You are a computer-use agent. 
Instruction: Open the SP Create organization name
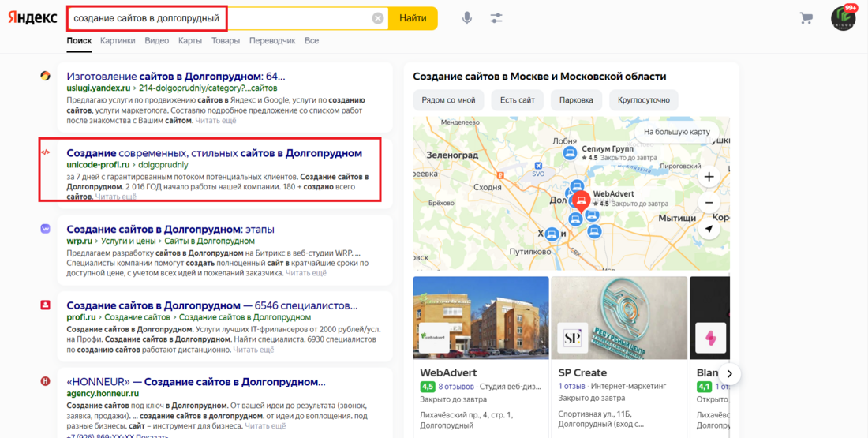click(x=582, y=372)
